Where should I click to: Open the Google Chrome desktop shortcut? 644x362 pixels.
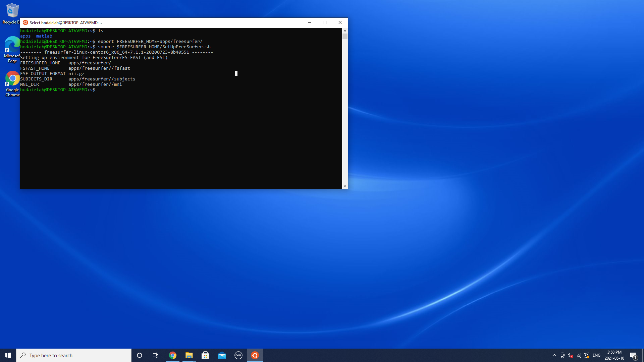[12, 84]
